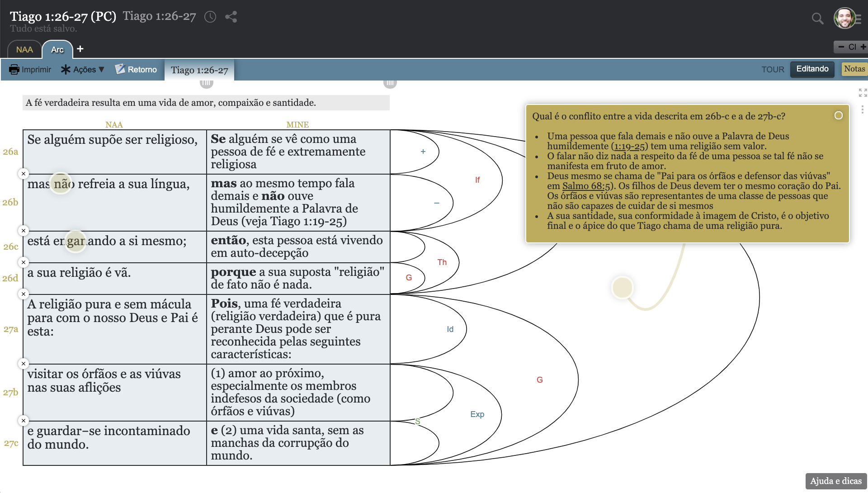Remove divider between 27a and 27b

24,364
